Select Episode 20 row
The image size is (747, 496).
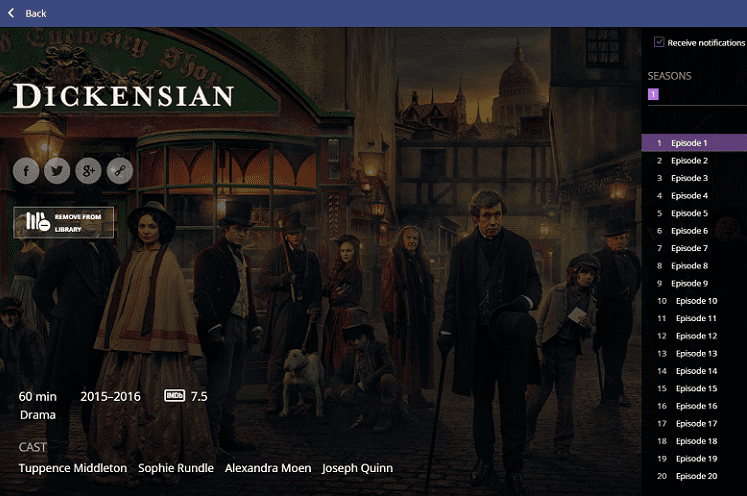click(x=694, y=476)
